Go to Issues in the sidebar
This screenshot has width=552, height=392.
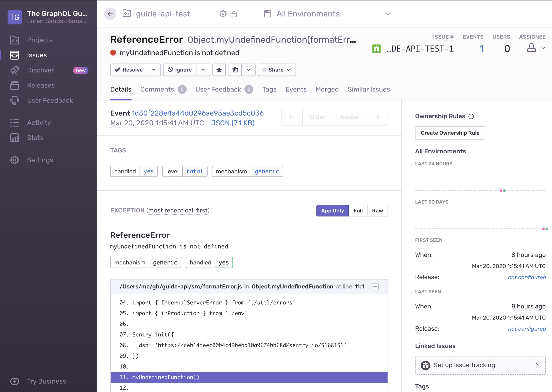click(x=37, y=55)
